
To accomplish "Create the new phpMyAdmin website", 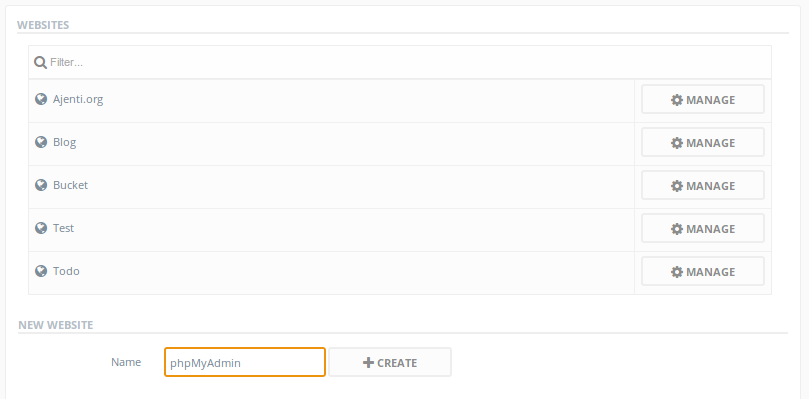I will coord(390,362).
